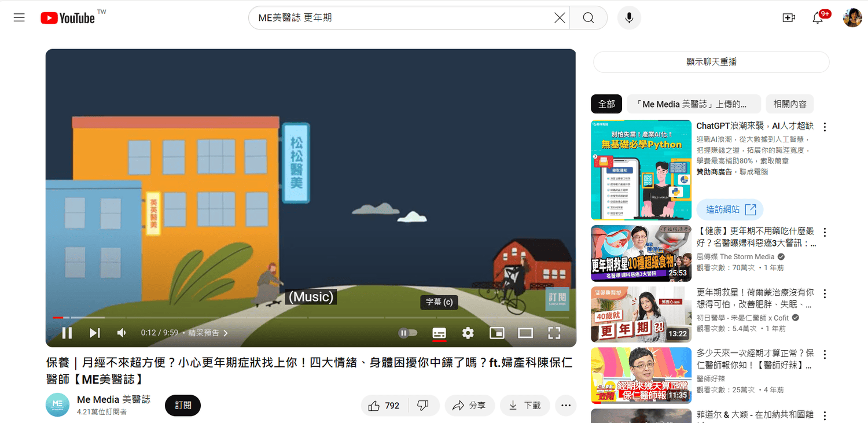This screenshot has height=423, width=868.
Task: Click in the search input field
Action: (x=403, y=18)
